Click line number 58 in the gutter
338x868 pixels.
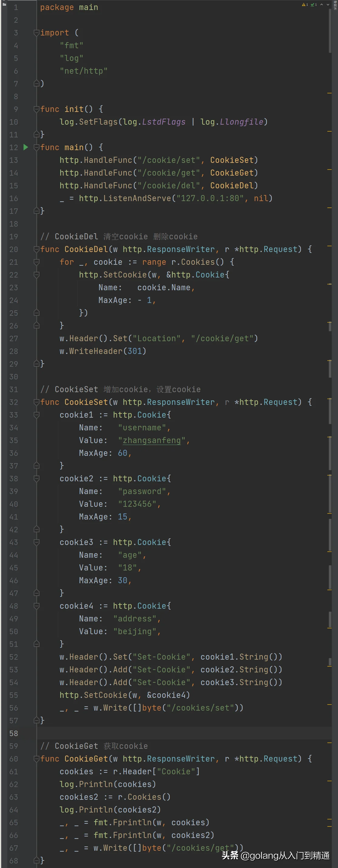tap(14, 733)
